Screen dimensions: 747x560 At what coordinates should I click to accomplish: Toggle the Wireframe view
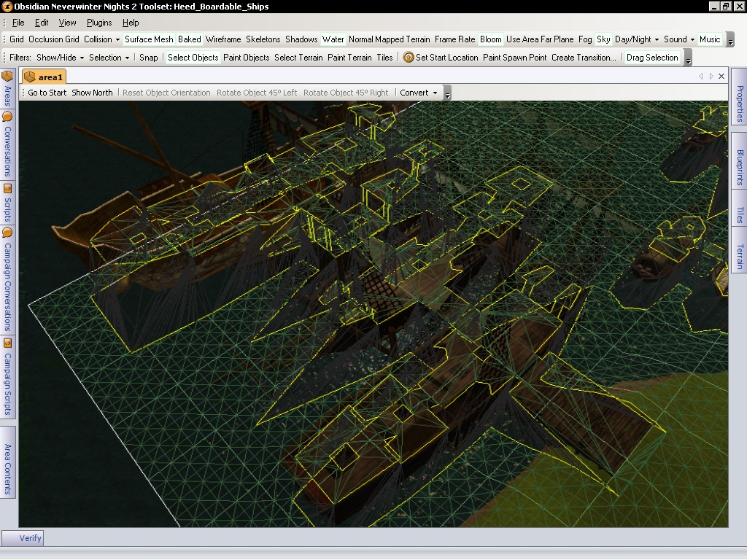pos(223,39)
